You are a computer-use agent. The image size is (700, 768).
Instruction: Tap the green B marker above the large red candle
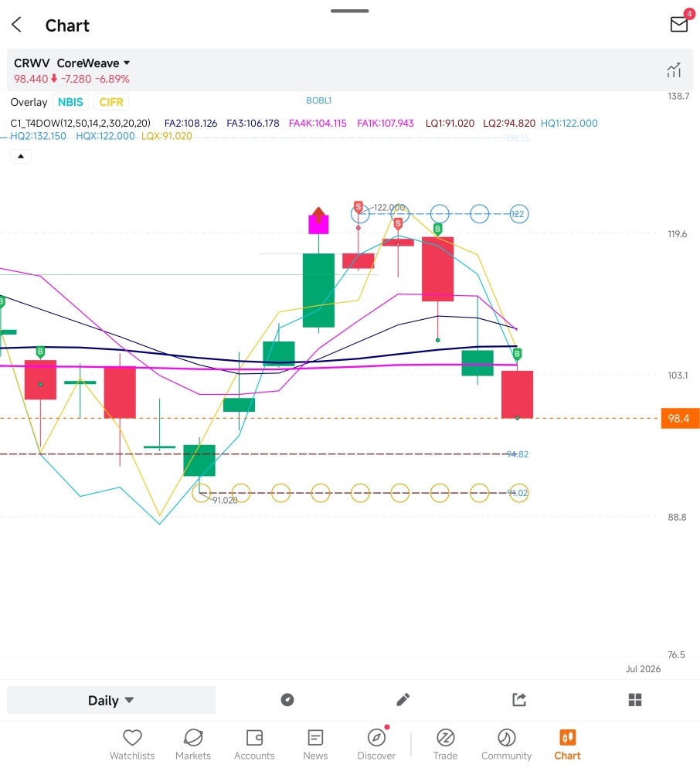(x=438, y=229)
